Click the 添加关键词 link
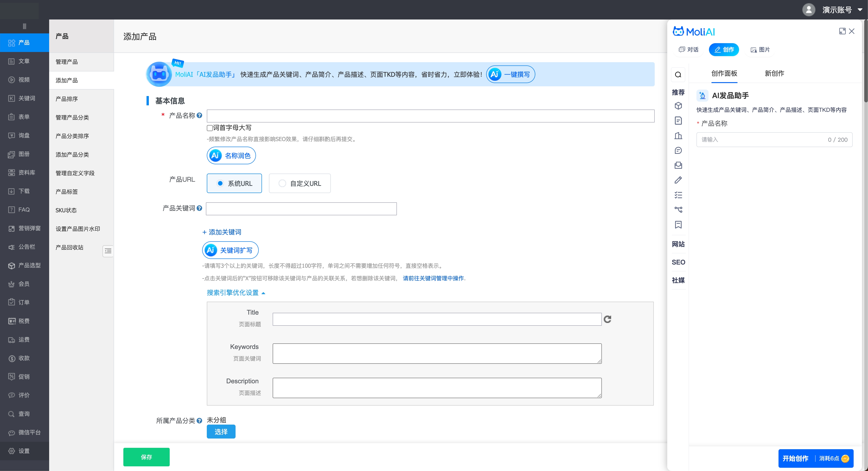Image resolution: width=868 pixels, height=471 pixels. point(222,232)
